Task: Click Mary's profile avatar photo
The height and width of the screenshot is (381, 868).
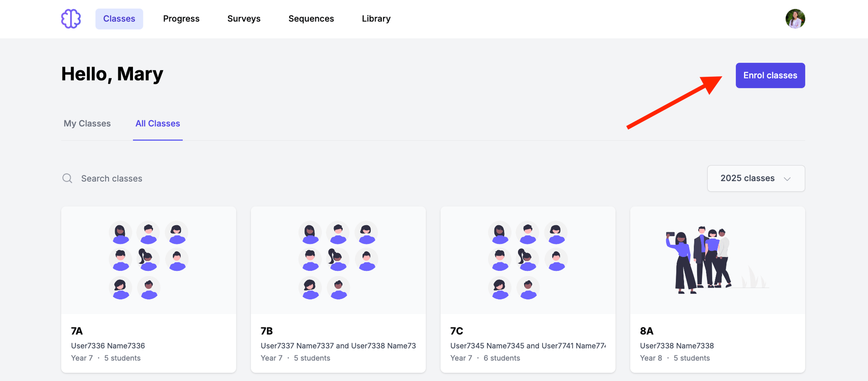Action: [795, 19]
